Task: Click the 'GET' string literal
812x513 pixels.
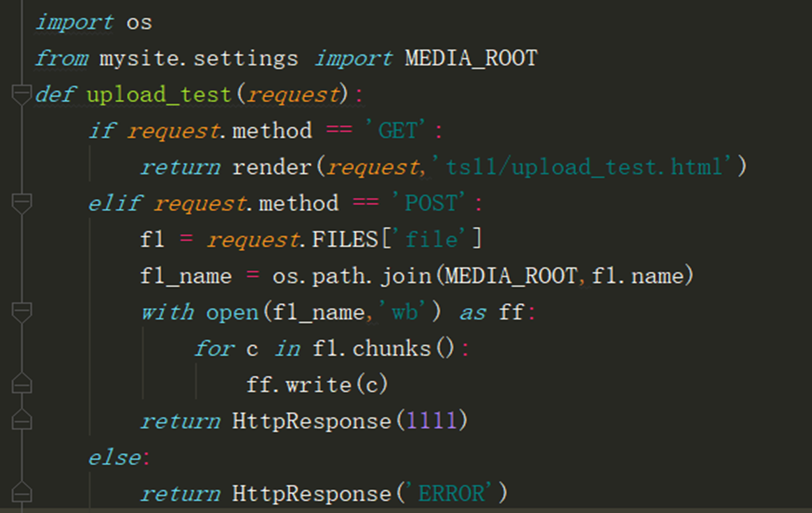Action: (x=397, y=131)
